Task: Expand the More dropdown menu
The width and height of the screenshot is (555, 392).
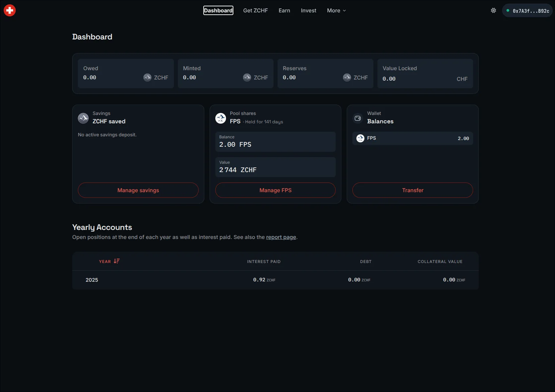Action: click(336, 10)
